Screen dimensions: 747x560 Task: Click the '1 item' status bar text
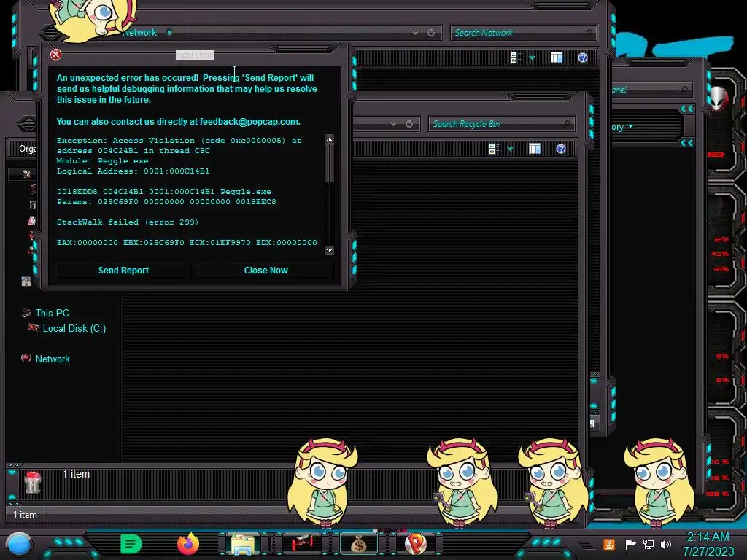25,515
